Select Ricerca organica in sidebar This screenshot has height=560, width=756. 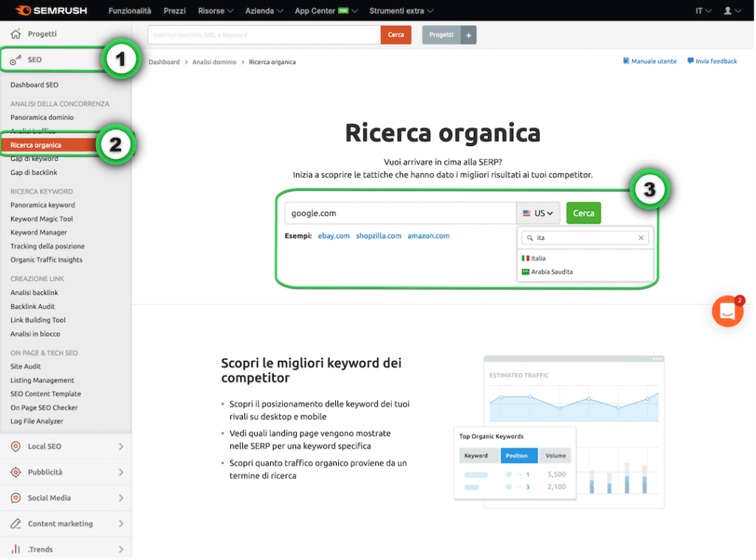pyautogui.click(x=35, y=145)
